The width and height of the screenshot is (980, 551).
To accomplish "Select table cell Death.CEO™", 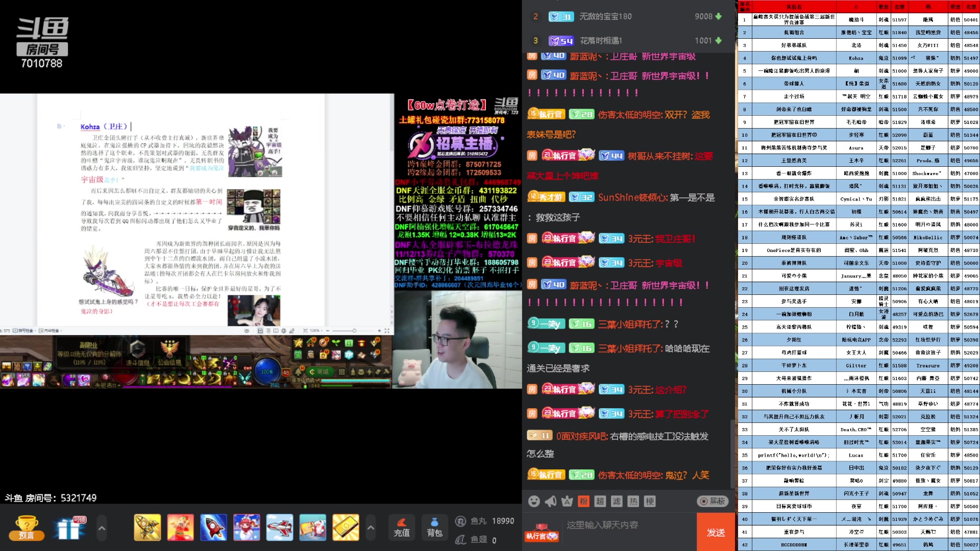I will click(x=856, y=430).
